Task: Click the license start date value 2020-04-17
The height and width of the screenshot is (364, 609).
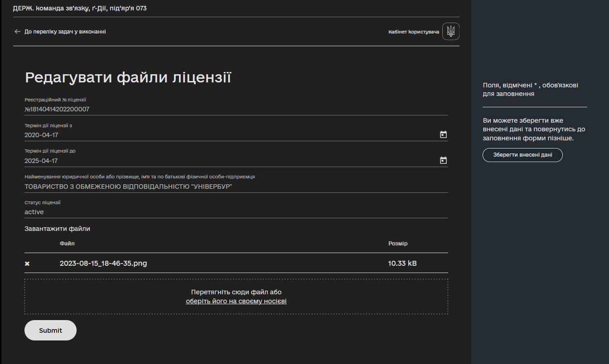Action: tap(41, 135)
